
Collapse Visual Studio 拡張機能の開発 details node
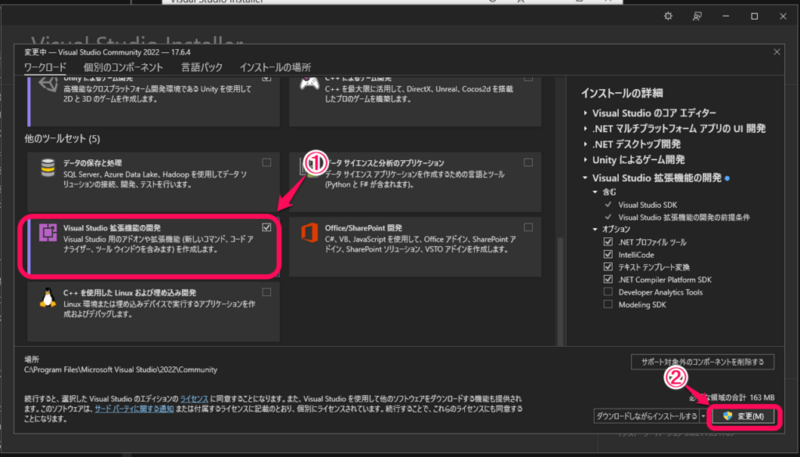point(585,178)
